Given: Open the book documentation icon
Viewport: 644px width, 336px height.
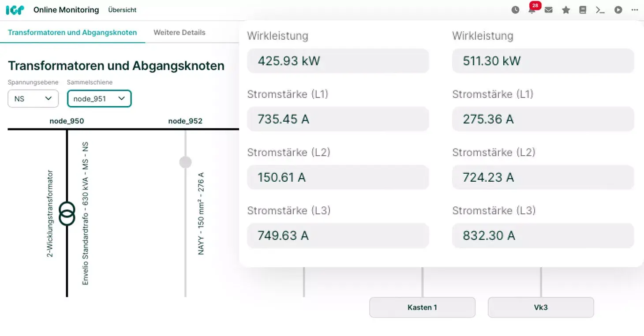Looking at the screenshot, I should [x=583, y=10].
